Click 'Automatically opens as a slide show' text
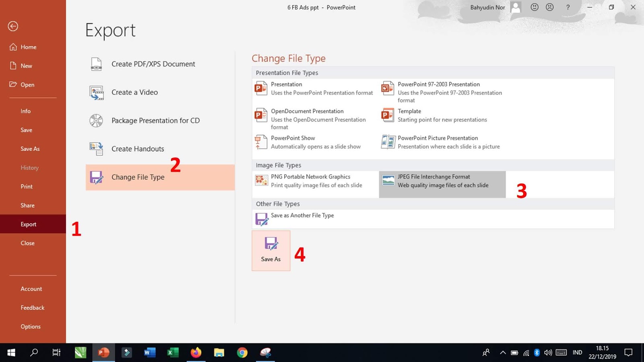Screen dimensions: 644x362 [316, 147]
